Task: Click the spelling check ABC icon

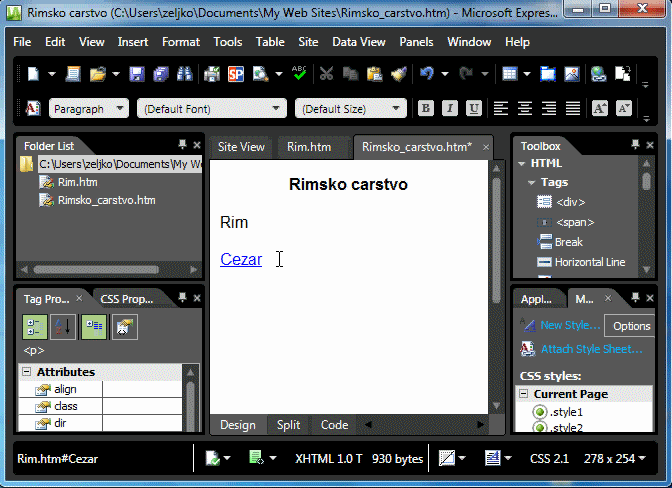Action: (298, 74)
